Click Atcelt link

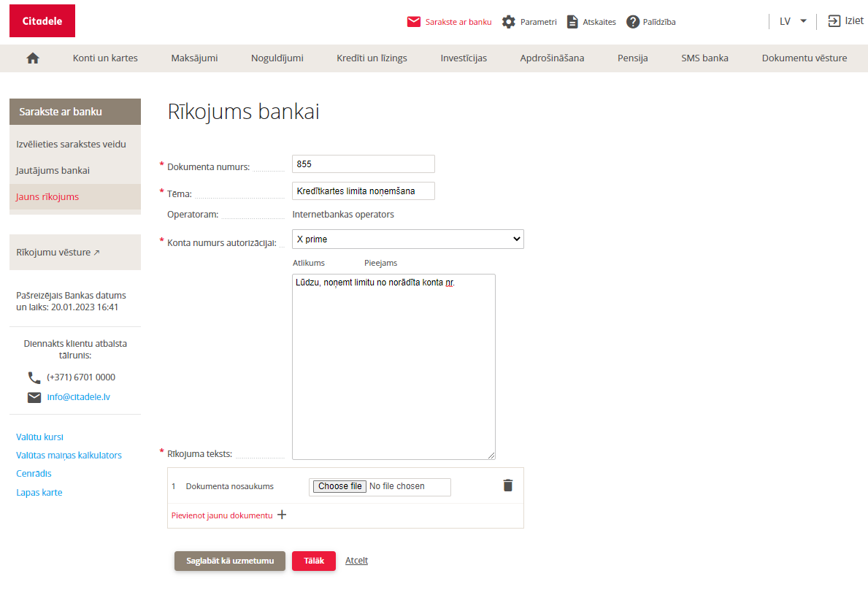[x=356, y=561]
